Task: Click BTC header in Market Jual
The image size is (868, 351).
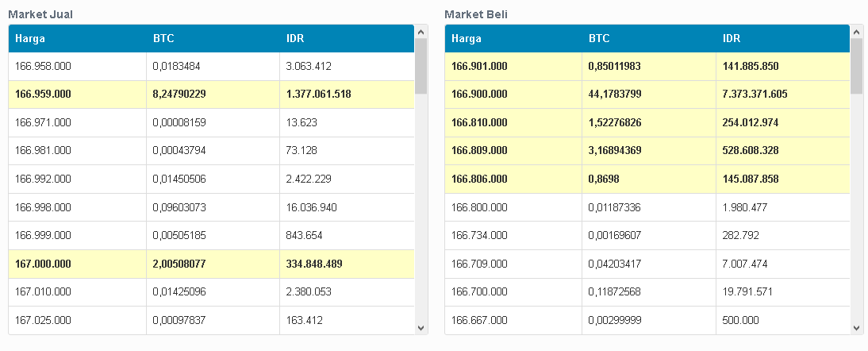Action: (x=163, y=38)
